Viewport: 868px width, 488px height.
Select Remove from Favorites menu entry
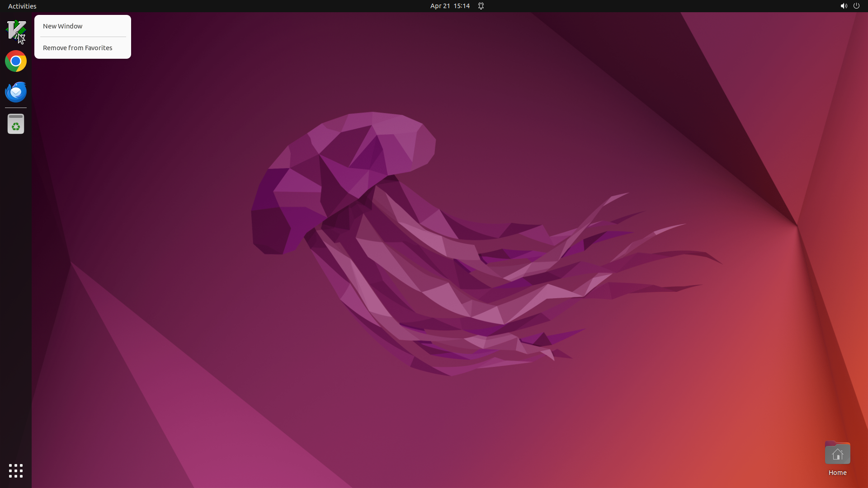(77, 48)
